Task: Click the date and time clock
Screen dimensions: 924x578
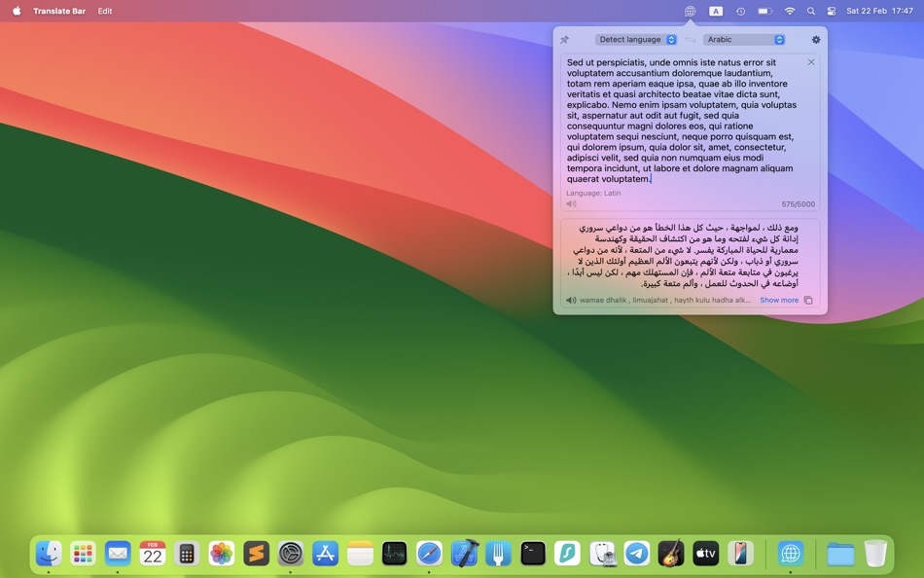Action: (x=880, y=11)
